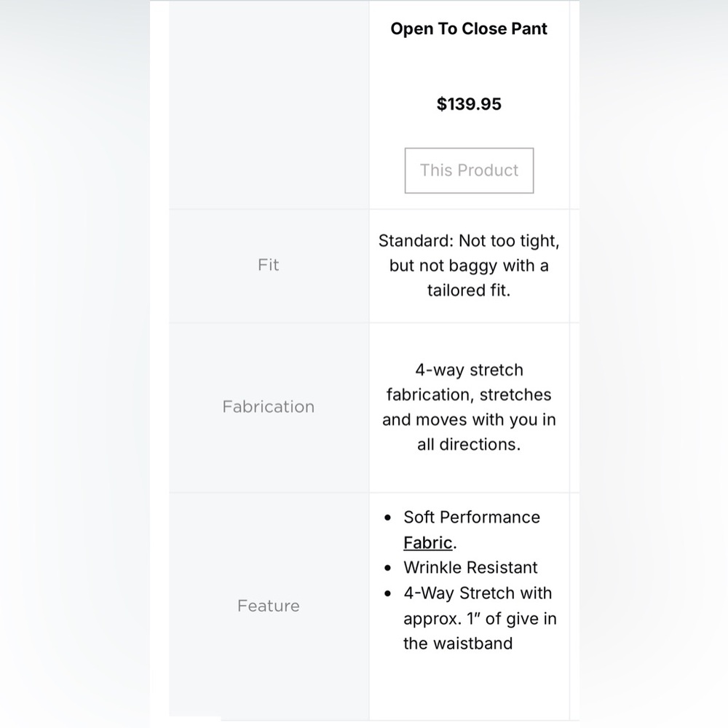The height and width of the screenshot is (728, 728).
Task: Select the Open To Close Pant title
Action: (x=469, y=29)
